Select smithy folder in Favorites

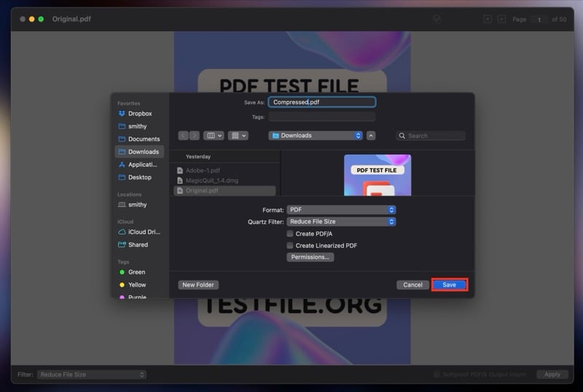(139, 126)
